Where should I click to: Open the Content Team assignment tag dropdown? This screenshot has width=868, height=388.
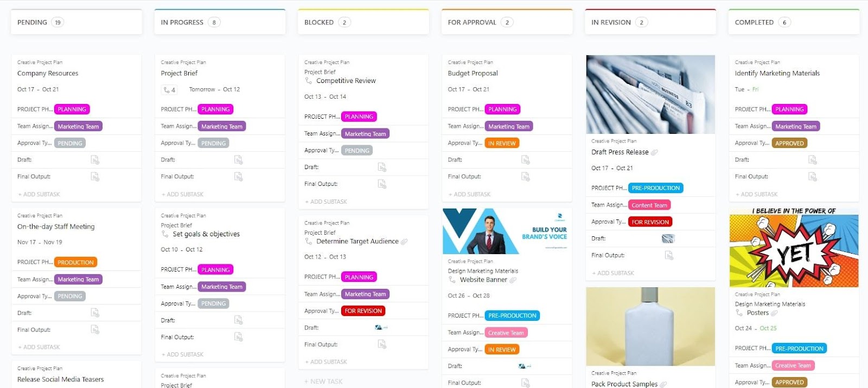click(x=649, y=205)
